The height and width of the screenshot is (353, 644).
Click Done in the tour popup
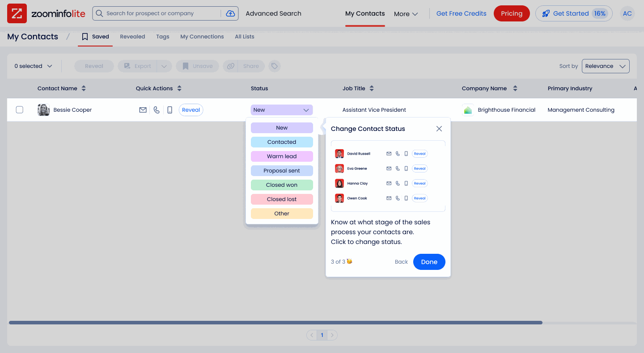(x=429, y=262)
